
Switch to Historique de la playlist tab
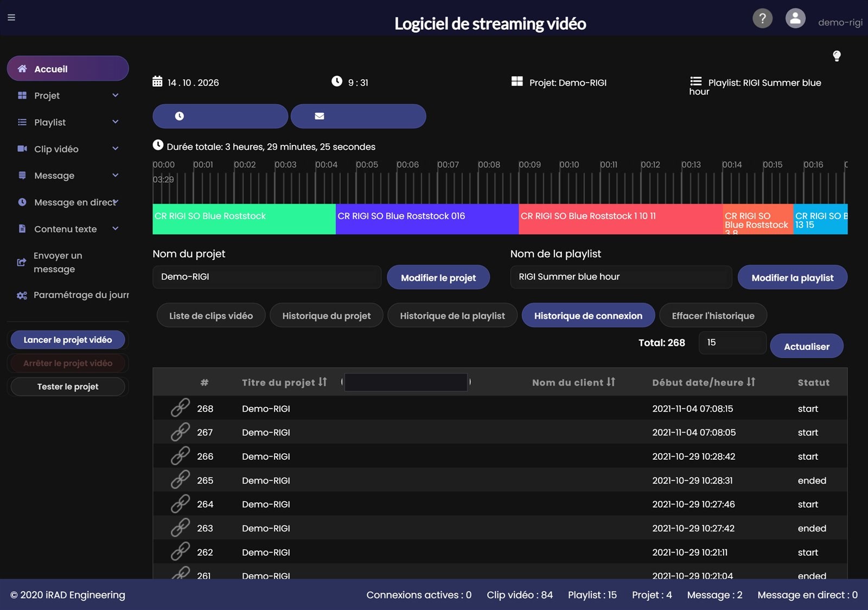pyautogui.click(x=452, y=316)
